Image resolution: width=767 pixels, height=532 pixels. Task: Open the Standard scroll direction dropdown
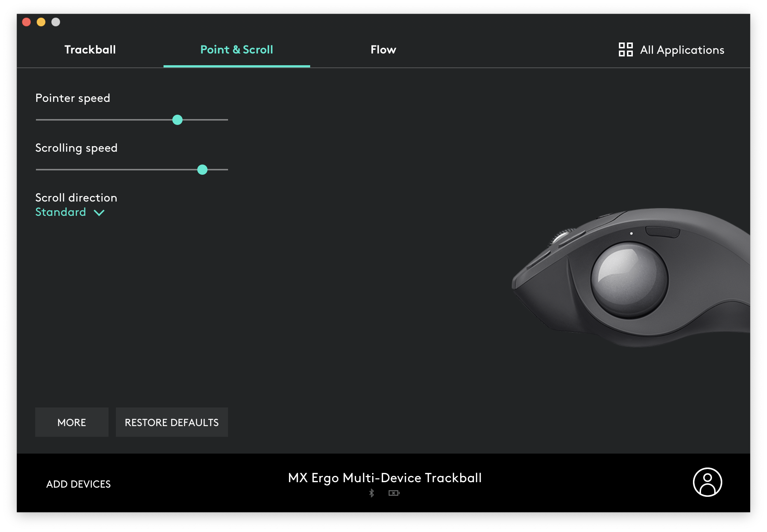[61, 212]
